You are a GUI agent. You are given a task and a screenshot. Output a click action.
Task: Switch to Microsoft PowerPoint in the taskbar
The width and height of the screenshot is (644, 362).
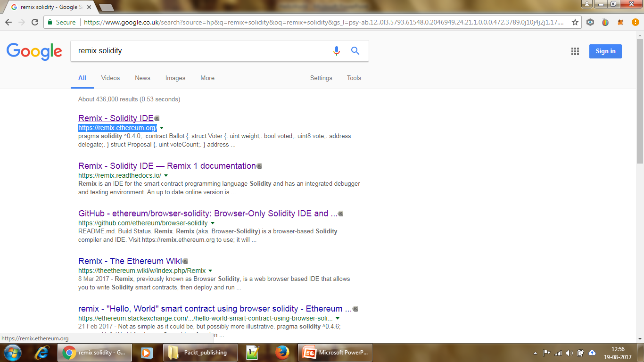[335, 352]
